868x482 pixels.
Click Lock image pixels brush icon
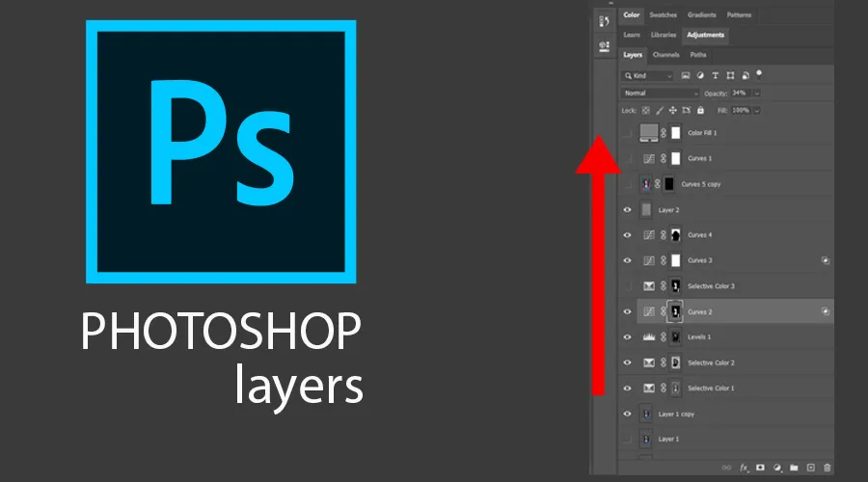coord(660,111)
